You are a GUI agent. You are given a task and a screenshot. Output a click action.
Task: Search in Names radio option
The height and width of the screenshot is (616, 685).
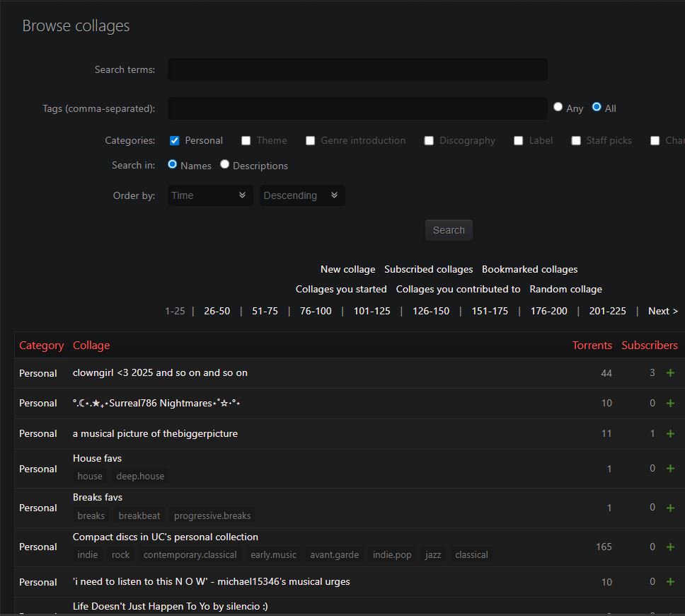[x=173, y=164]
